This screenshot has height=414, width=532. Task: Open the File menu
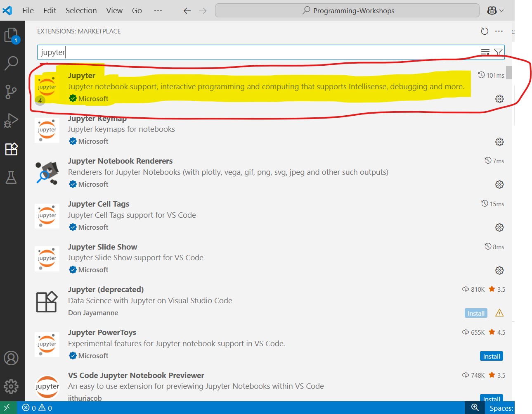click(x=28, y=11)
